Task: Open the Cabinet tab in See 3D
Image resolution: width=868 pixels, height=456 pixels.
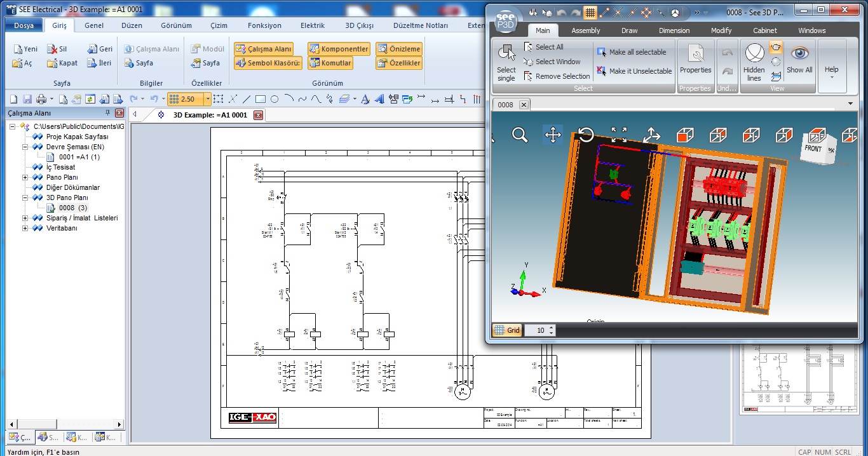Action: coord(765,30)
